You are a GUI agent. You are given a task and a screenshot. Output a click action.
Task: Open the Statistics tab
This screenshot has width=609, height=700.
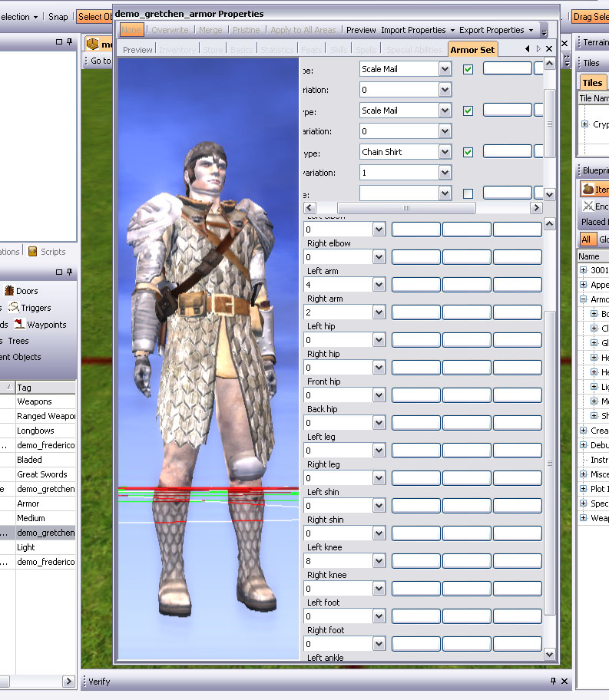277,50
